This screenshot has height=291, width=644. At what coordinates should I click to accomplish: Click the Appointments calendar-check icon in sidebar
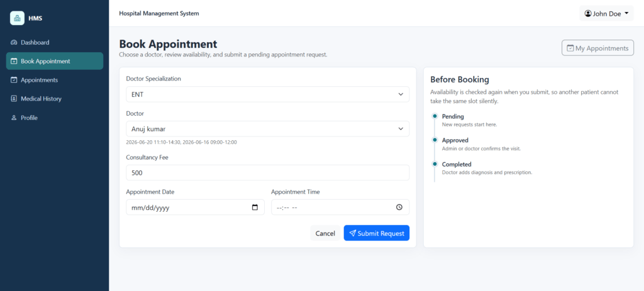point(14,80)
